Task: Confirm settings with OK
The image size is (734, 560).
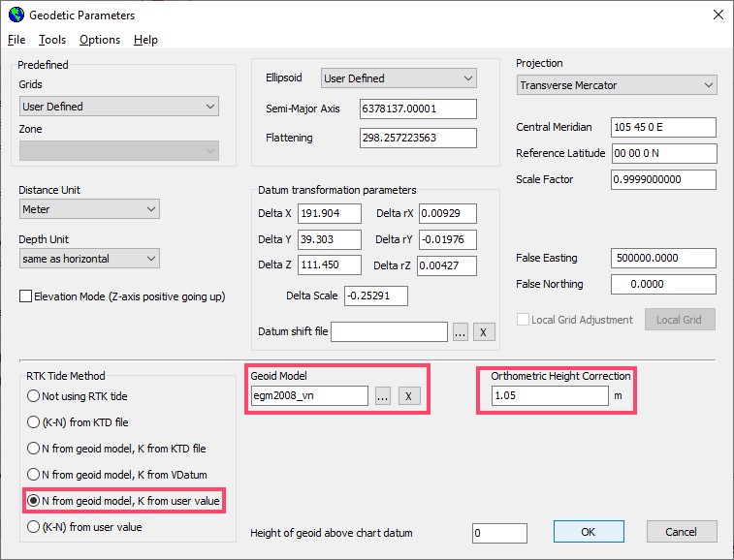Action: pos(589,532)
